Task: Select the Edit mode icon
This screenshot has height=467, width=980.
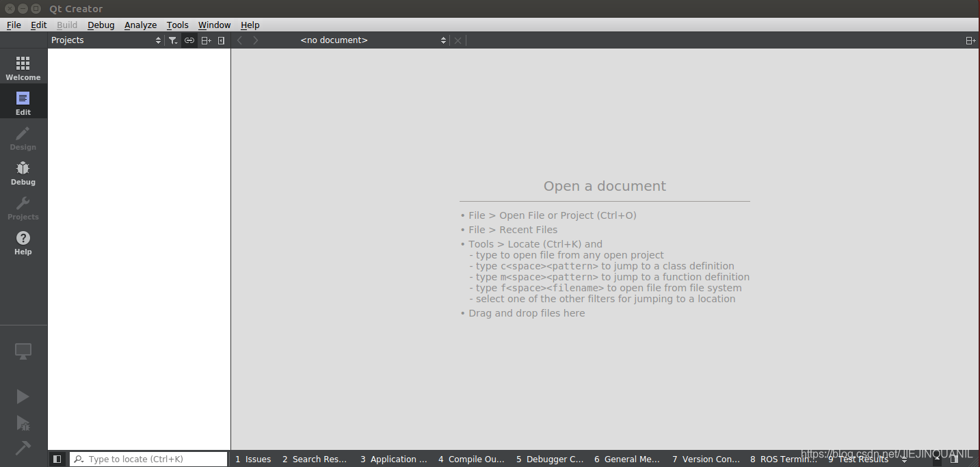Action: click(x=23, y=102)
